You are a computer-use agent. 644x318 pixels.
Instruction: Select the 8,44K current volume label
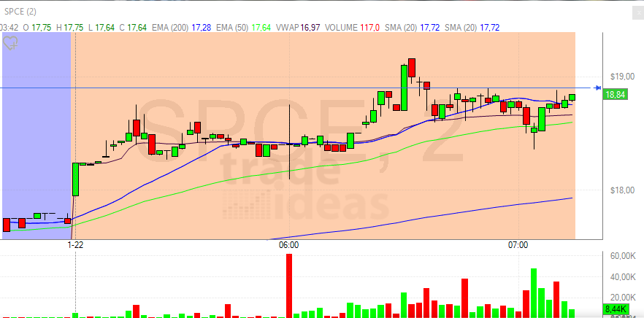click(x=616, y=309)
